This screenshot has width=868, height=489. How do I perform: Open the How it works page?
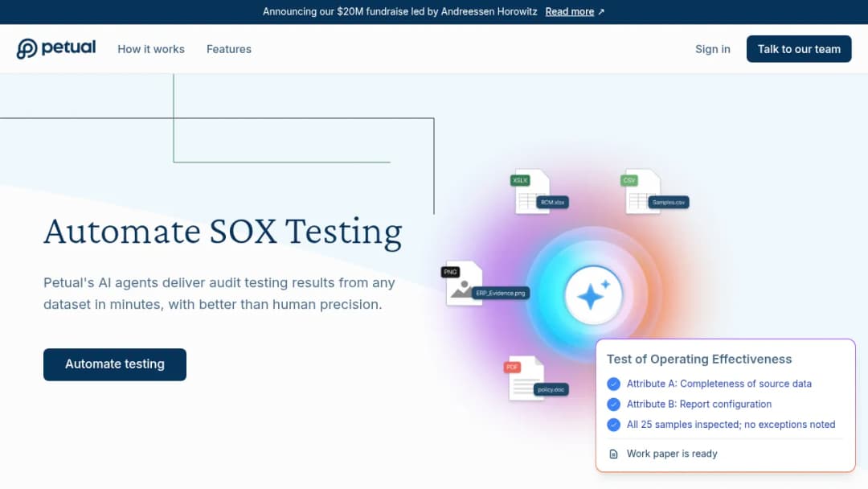pos(151,49)
